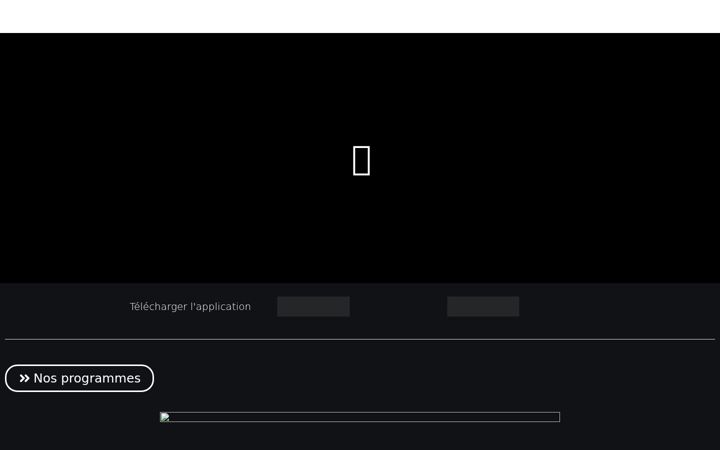720x450 pixels.
Task: Click the second app store badge on the right
Action: point(483,306)
